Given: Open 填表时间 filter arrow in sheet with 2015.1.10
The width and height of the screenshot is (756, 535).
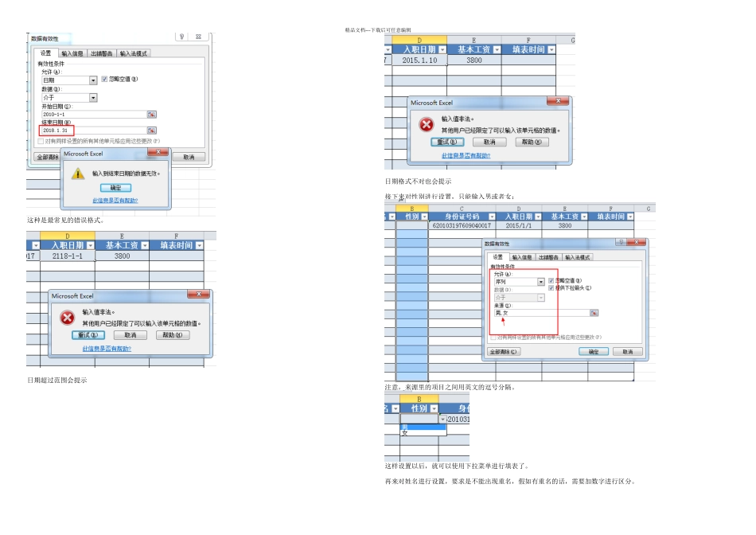Looking at the screenshot, I should [551, 49].
